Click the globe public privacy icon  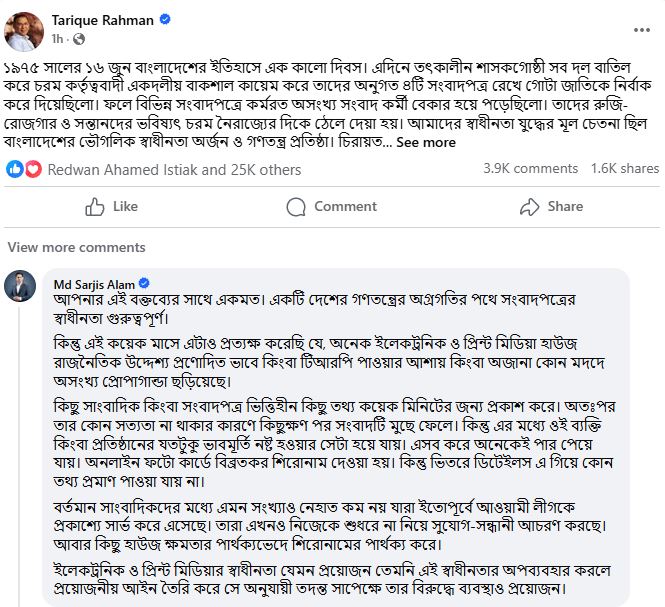point(78,39)
